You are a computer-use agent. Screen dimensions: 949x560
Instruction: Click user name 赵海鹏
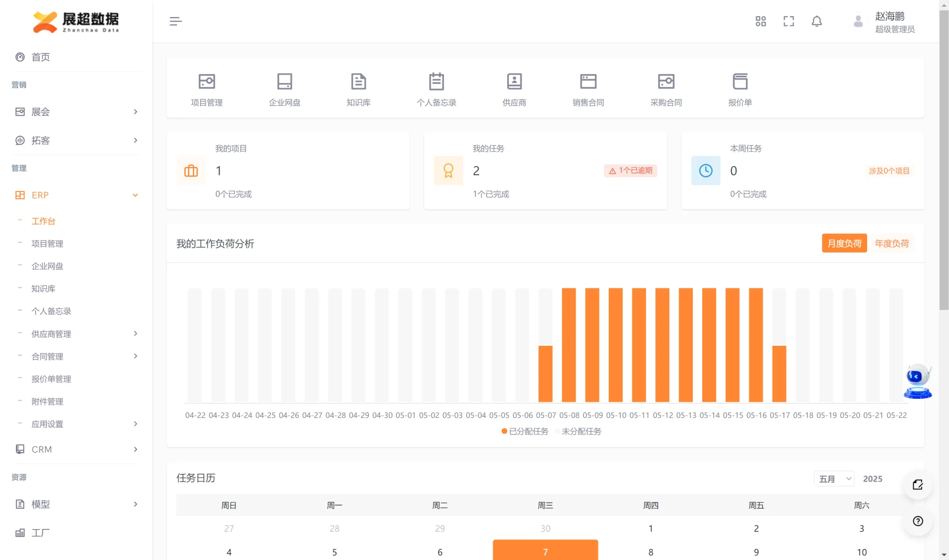(x=890, y=16)
